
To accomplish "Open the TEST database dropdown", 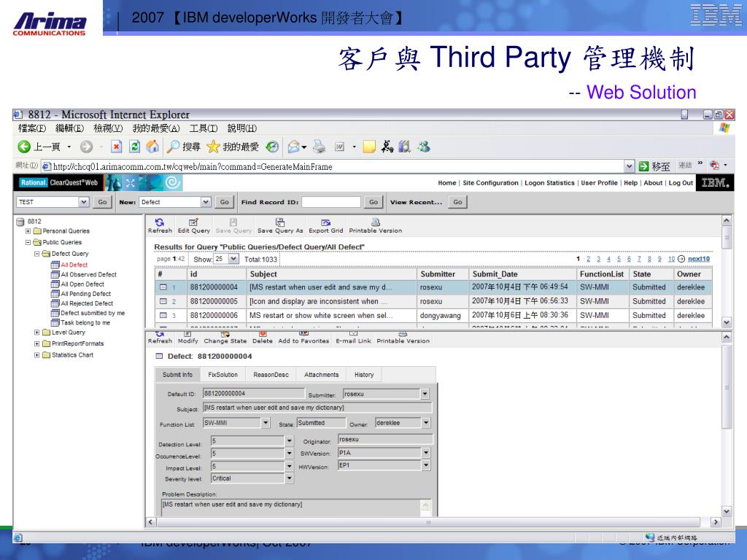I will point(84,202).
